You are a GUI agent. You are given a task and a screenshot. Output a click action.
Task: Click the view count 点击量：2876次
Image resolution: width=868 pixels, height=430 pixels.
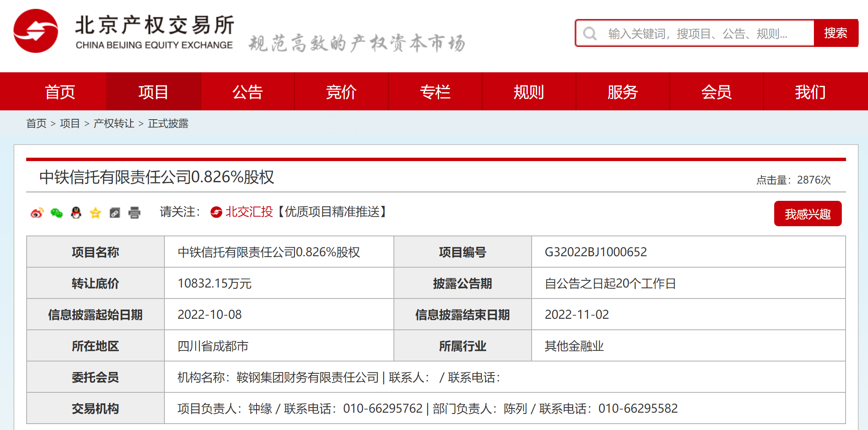click(x=794, y=180)
